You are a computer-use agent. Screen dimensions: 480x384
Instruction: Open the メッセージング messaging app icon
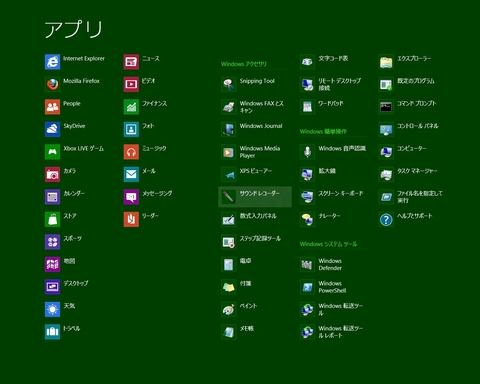click(131, 197)
